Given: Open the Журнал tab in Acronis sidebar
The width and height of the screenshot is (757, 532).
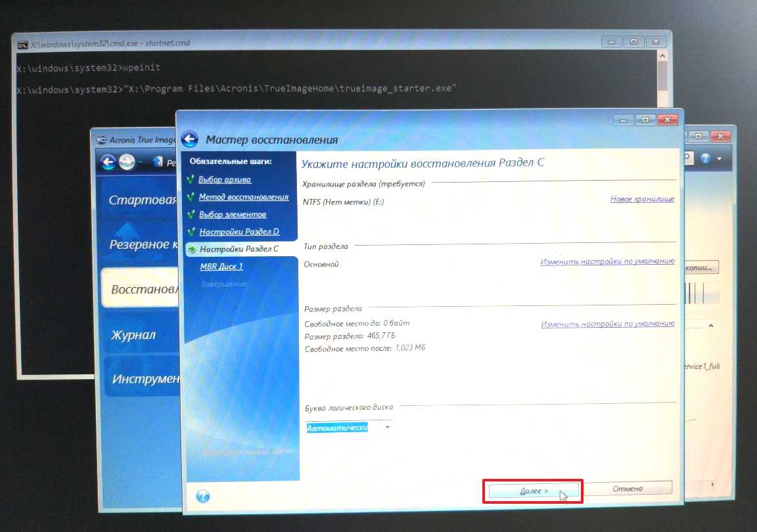Looking at the screenshot, I should pyautogui.click(x=141, y=334).
